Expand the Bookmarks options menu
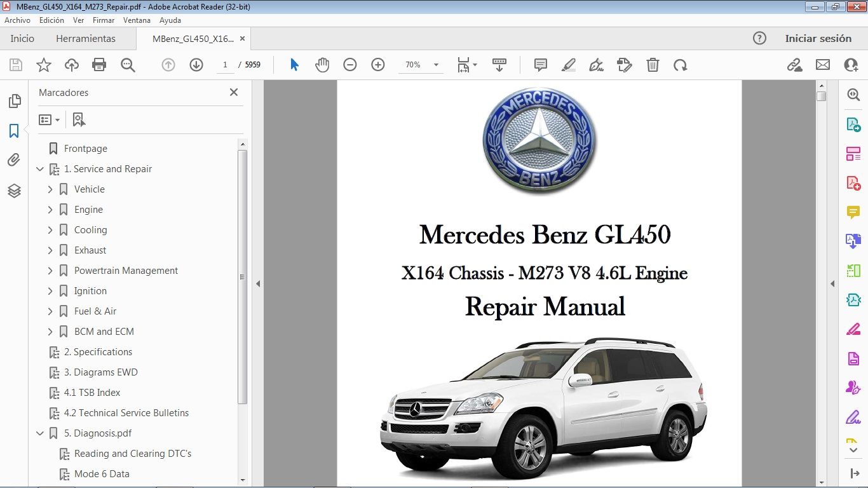The image size is (868, 488). (x=49, y=119)
